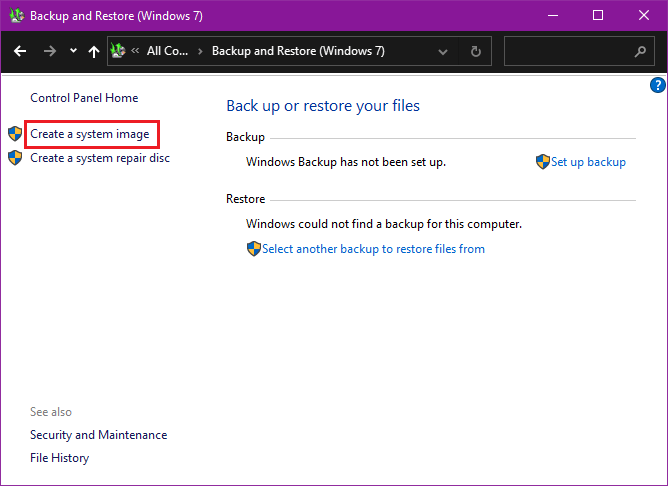This screenshot has width=668, height=486.
Task: Click the Control Panel search box
Action: pos(568,51)
